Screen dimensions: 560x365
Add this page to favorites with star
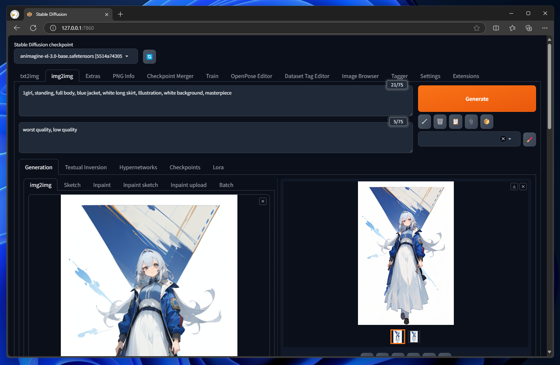476,28
